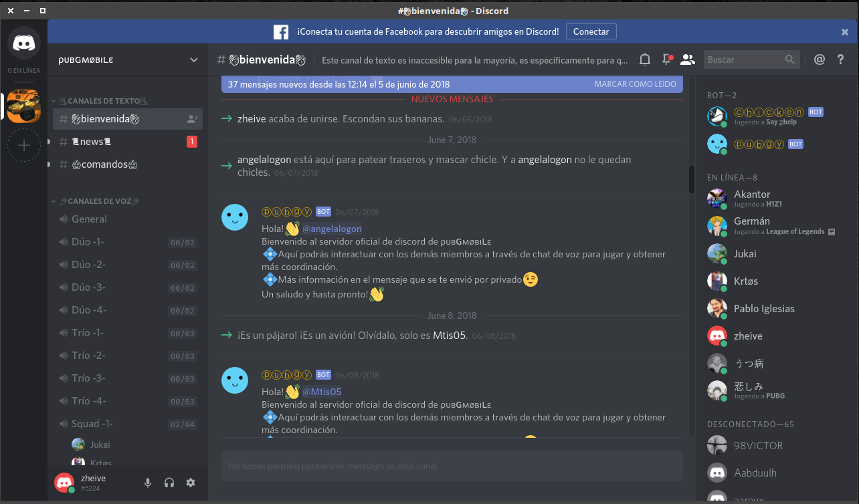Open the comandos text channel
The image size is (859, 504).
128,164
